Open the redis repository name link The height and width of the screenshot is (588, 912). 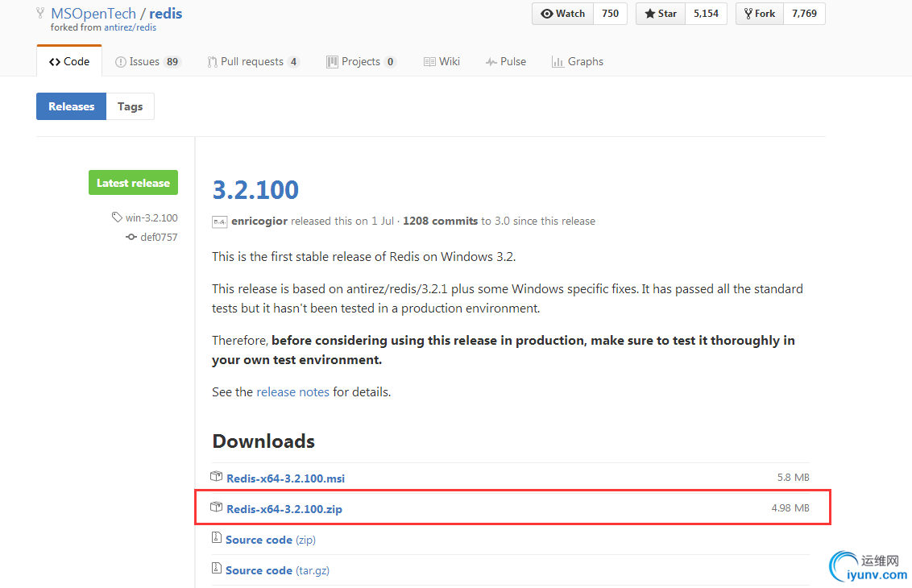pyautogui.click(x=166, y=14)
